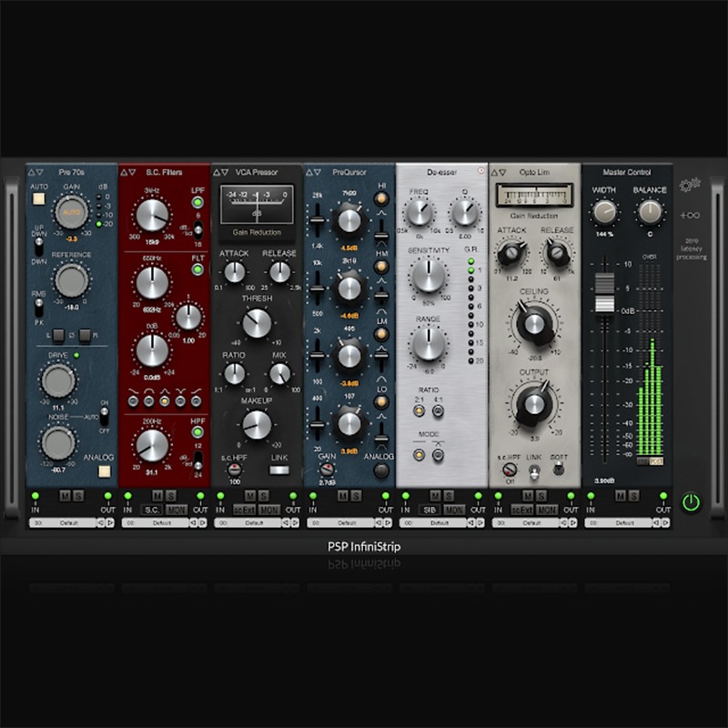Click the green power button icon
The width and height of the screenshot is (728, 728).
(x=691, y=503)
